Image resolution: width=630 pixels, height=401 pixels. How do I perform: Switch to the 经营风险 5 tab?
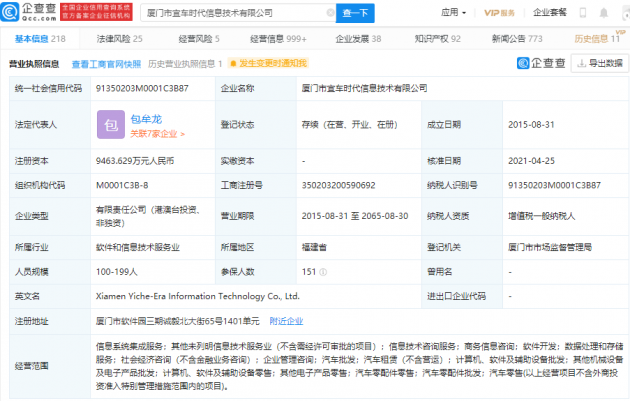(x=199, y=39)
